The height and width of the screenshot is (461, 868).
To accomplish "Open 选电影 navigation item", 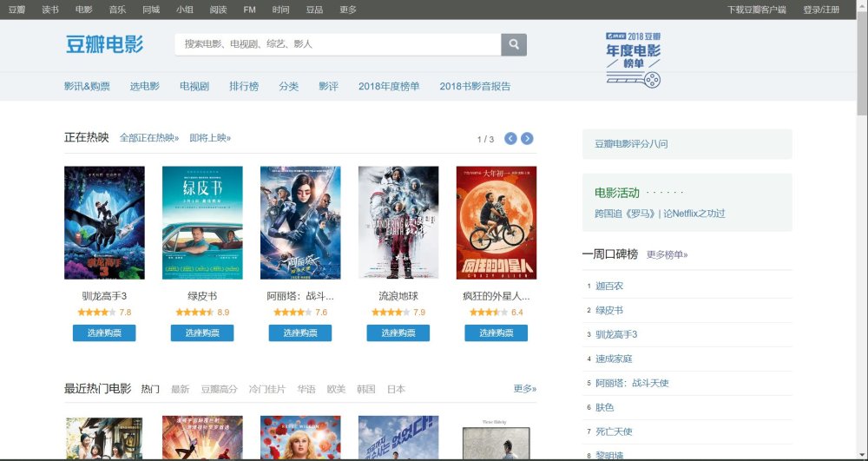I will (145, 86).
